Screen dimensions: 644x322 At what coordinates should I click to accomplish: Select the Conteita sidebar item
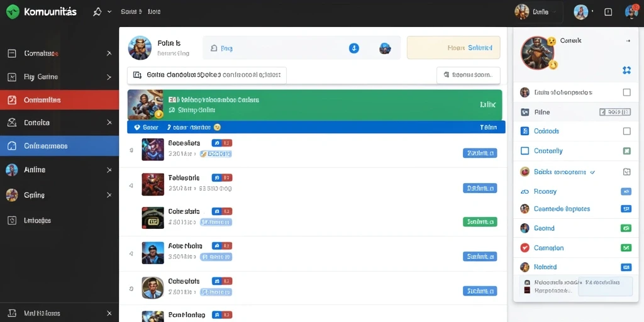(x=36, y=123)
